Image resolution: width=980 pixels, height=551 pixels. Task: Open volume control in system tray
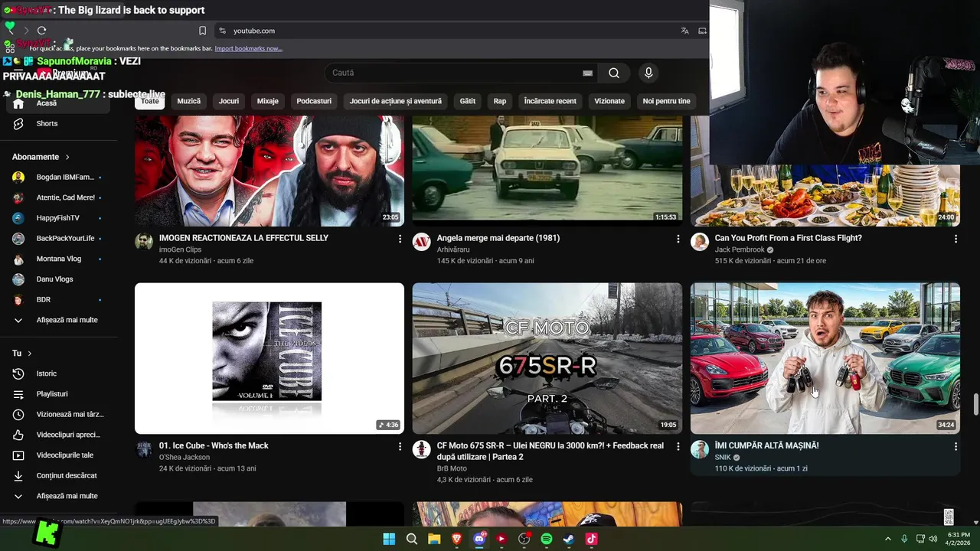coord(933,539)
